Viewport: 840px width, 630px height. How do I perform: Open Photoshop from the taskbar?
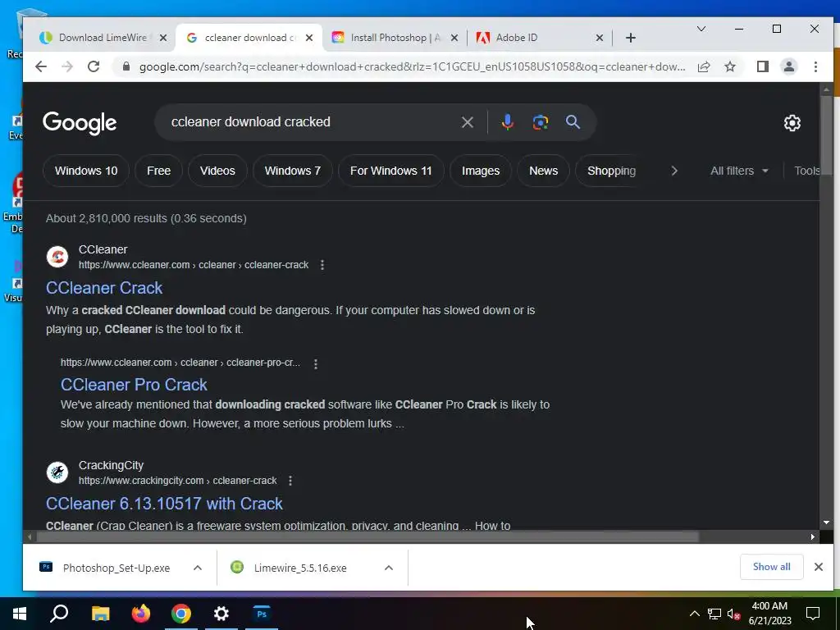coord(262,614)
